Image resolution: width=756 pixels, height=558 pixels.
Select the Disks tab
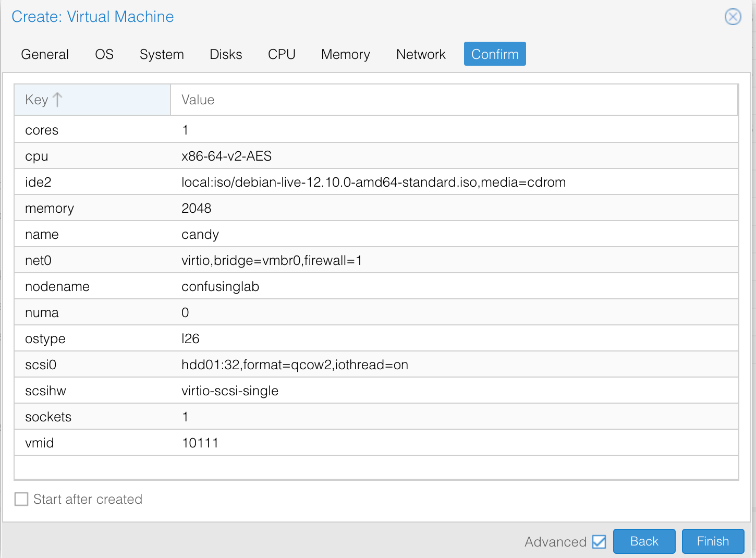coord(226,54)
